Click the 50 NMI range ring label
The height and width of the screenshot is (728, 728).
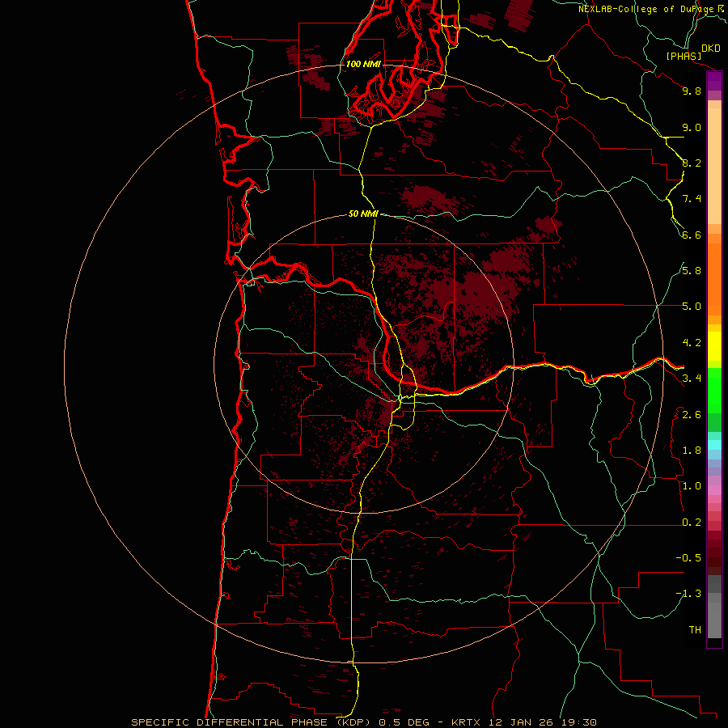click(x=363, y=214)
